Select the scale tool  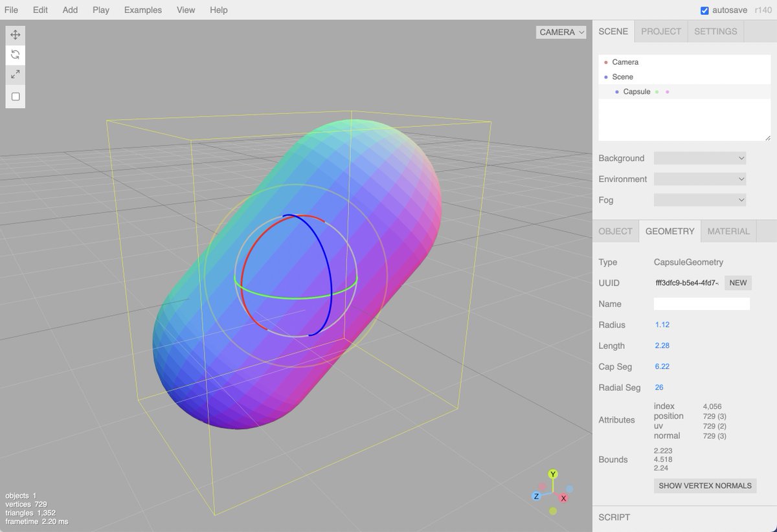click(x=16, y=75)
